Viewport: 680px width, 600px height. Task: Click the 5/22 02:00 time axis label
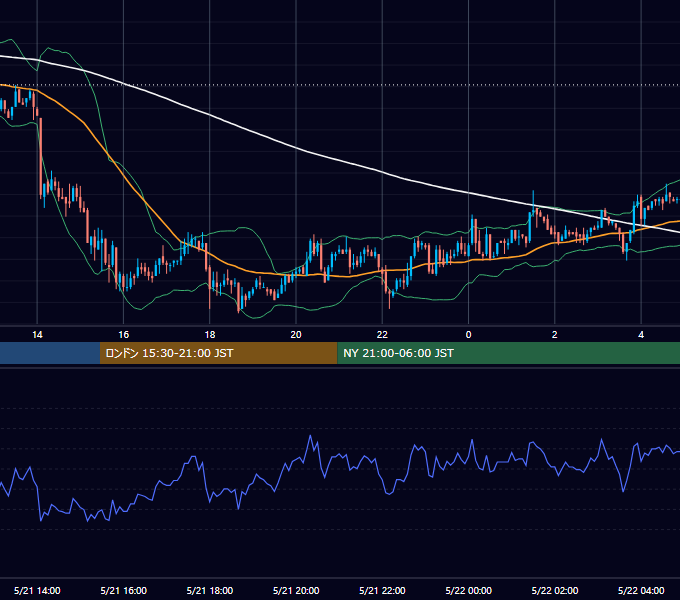555,590
